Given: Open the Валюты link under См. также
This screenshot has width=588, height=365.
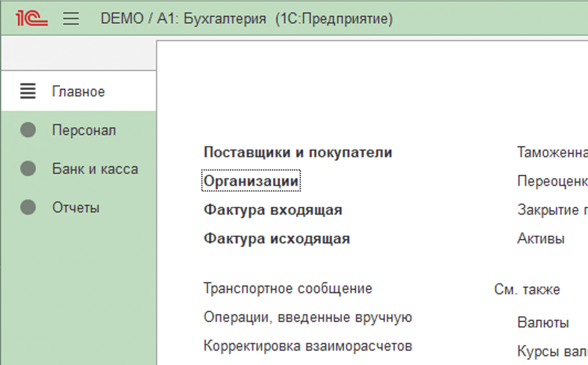Looking at the screenshot, I should point(543,323).
